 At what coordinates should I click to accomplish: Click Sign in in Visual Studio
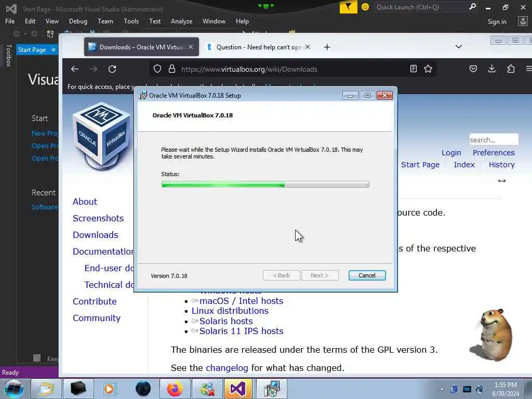pos(497,22)
